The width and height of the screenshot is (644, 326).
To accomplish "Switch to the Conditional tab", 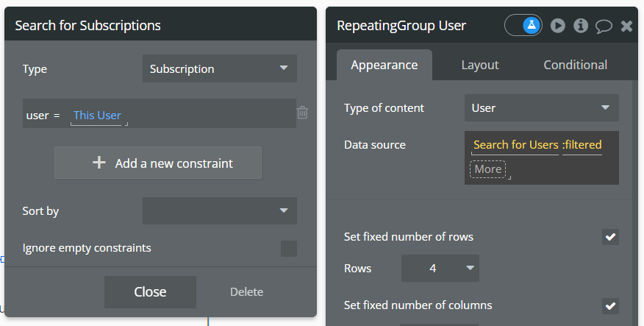I will click(x=575, y=65).
